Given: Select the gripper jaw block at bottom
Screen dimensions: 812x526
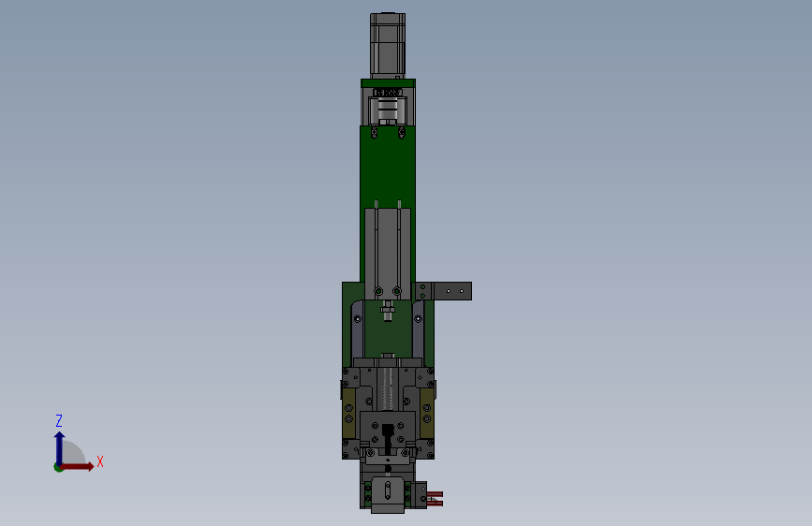Looking at the screenshot, I should click(x=388, y=494).
